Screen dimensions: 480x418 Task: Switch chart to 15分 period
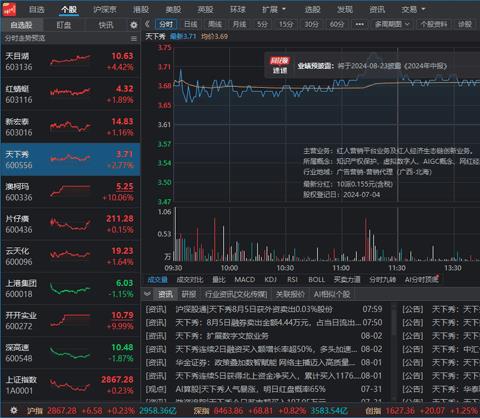point(286,25)
